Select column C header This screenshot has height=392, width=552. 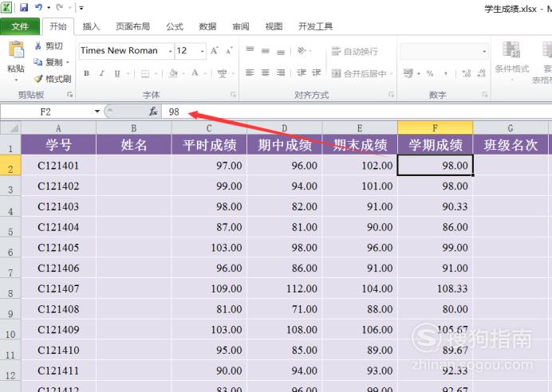209,128
